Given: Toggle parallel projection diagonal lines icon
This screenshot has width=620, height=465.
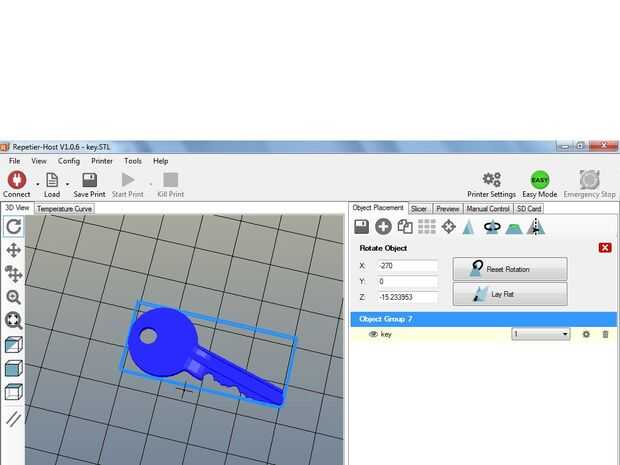Looking at the screenshot, I should pyautogui.click(x=14, y=419).
